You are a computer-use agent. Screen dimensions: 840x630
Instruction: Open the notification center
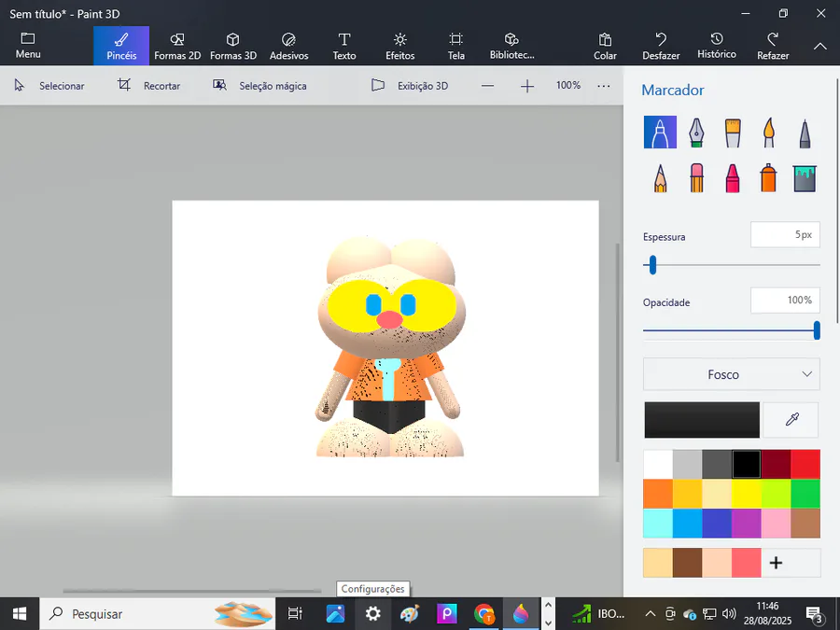(814, 614)
